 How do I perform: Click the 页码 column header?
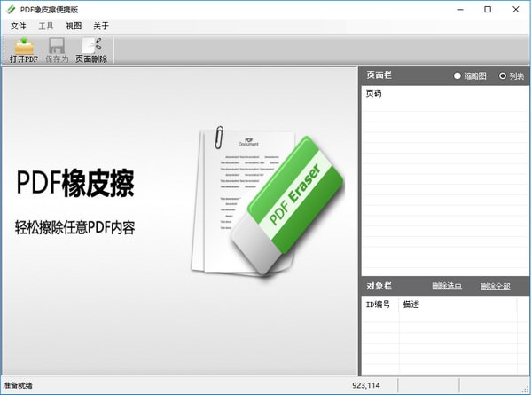pos(373,93)
